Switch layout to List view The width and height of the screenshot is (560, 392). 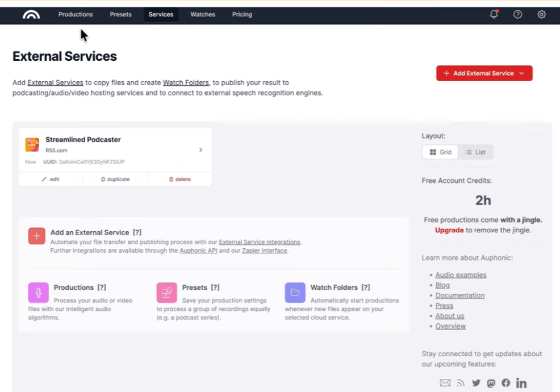click(x=475, y=152)
